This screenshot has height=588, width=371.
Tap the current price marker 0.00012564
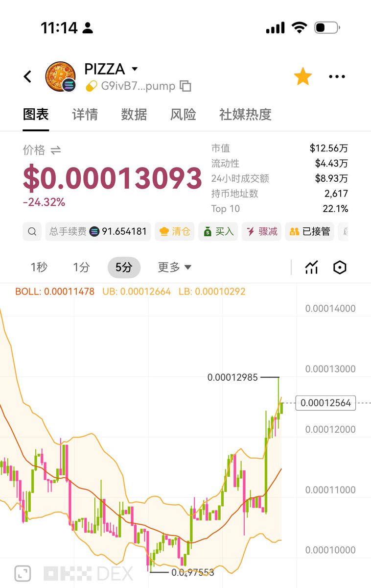(326, 403)
